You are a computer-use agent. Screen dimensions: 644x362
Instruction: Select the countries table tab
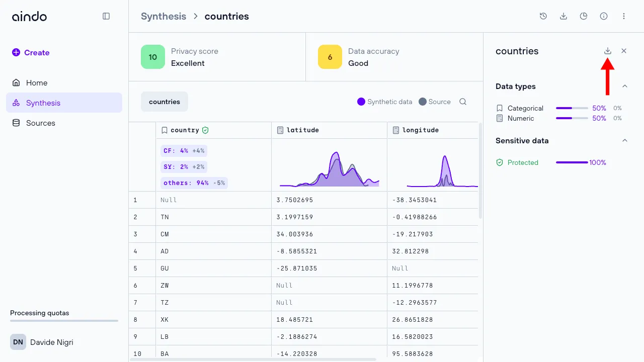[x=165, y=102]
